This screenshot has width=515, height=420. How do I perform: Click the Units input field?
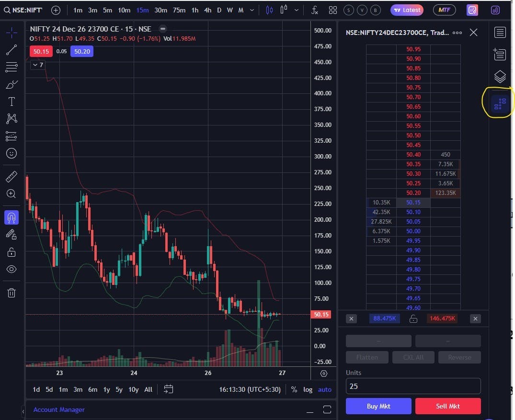pos(413,386)
